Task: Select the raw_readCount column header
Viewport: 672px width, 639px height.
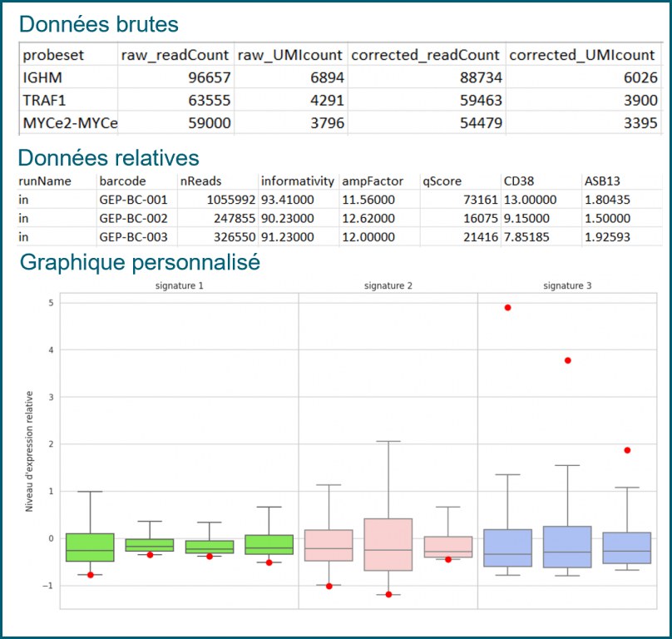Action: pos(175,56)
